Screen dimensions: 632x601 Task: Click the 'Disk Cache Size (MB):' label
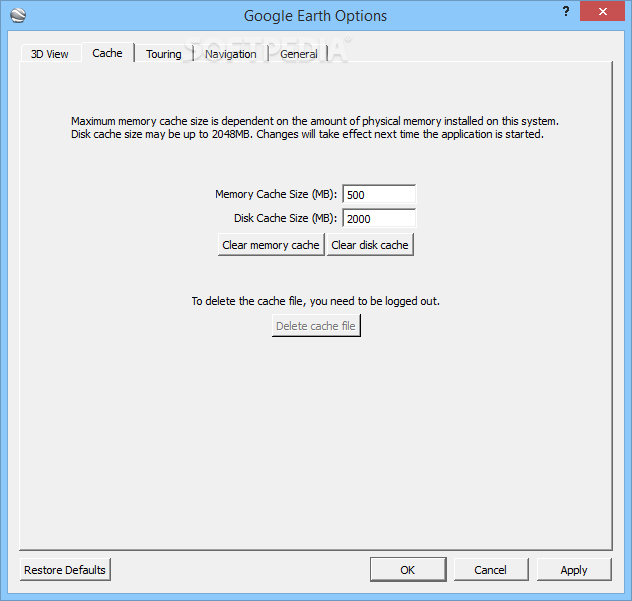[285, 218]
